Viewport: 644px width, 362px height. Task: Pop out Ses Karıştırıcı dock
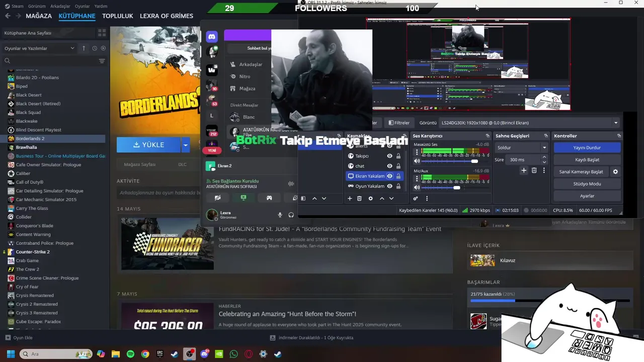(x=487, y=136)
